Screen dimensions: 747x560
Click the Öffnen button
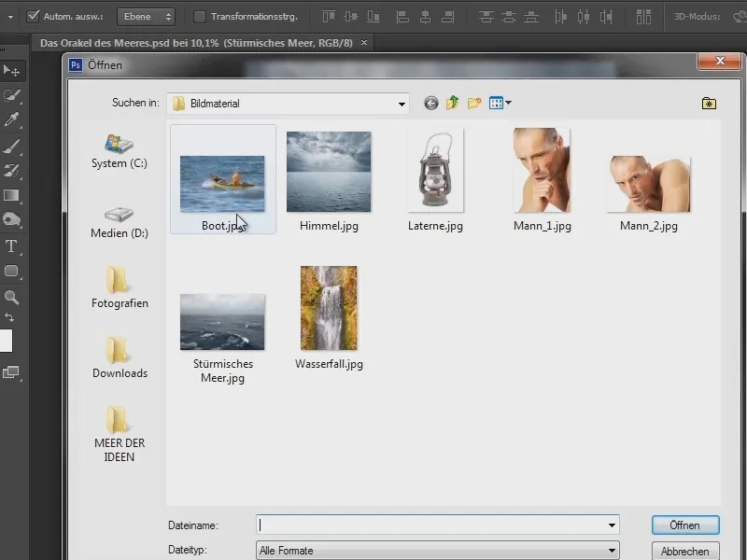[685, 525]
